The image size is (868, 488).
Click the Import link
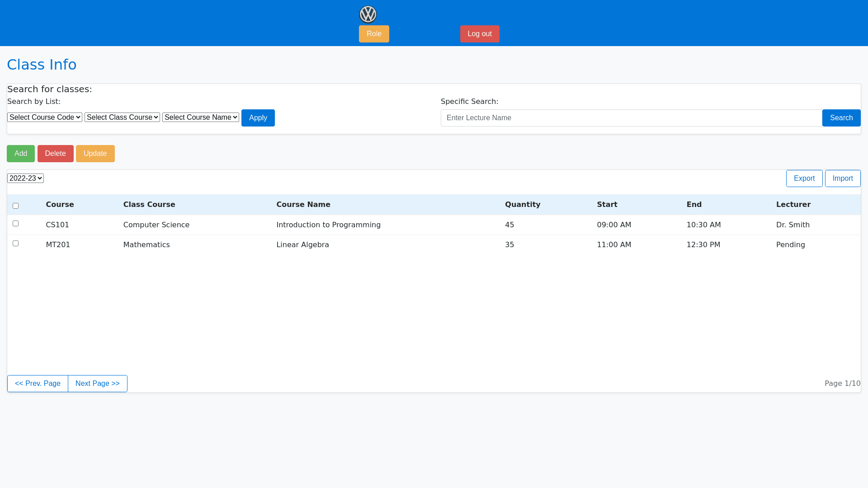coord(843,178)
